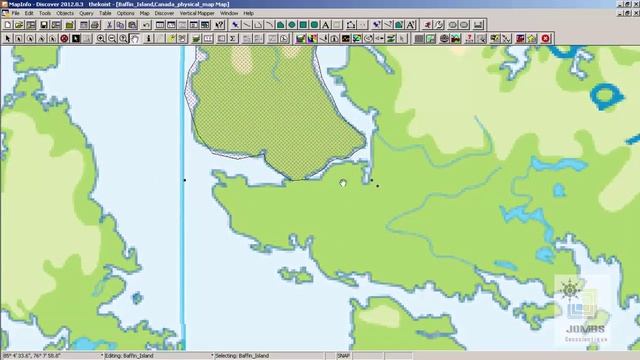Open the Edit menu

coord(29,13)
